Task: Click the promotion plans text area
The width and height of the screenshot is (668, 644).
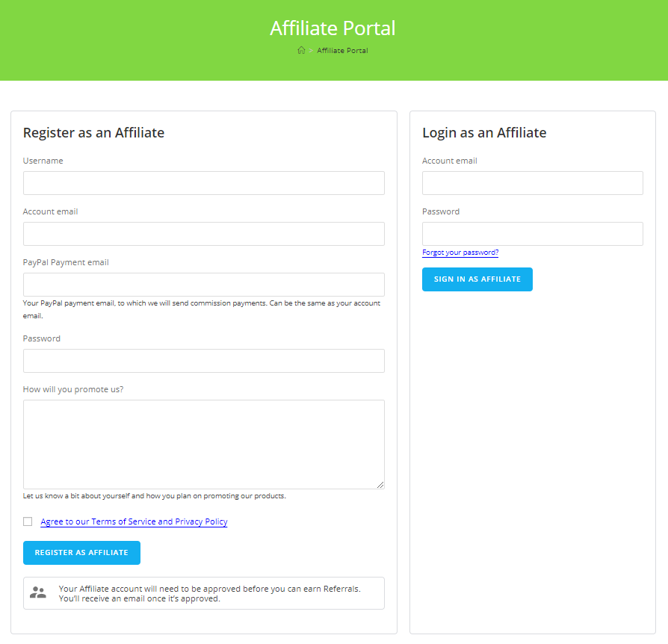Action: 203,444
